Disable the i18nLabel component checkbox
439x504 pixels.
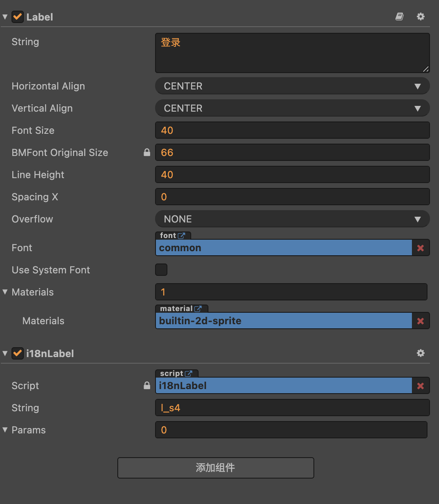click(x=18, y=353)
